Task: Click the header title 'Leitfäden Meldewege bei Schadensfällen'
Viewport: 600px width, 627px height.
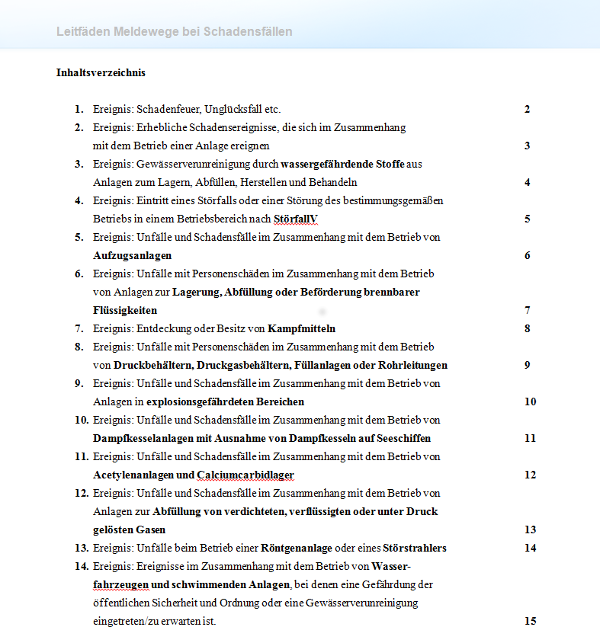Action: point(174,32)
